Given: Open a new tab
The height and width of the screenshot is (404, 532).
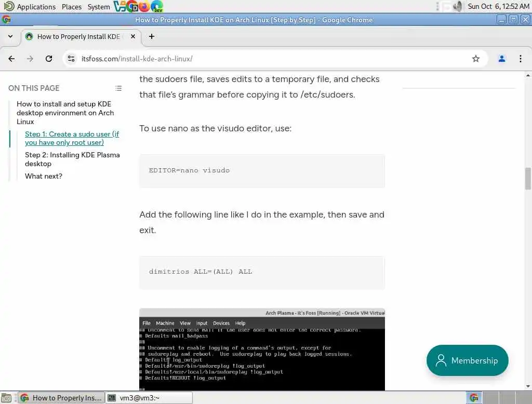Looking at the screenshot, I should click(152, 36).
